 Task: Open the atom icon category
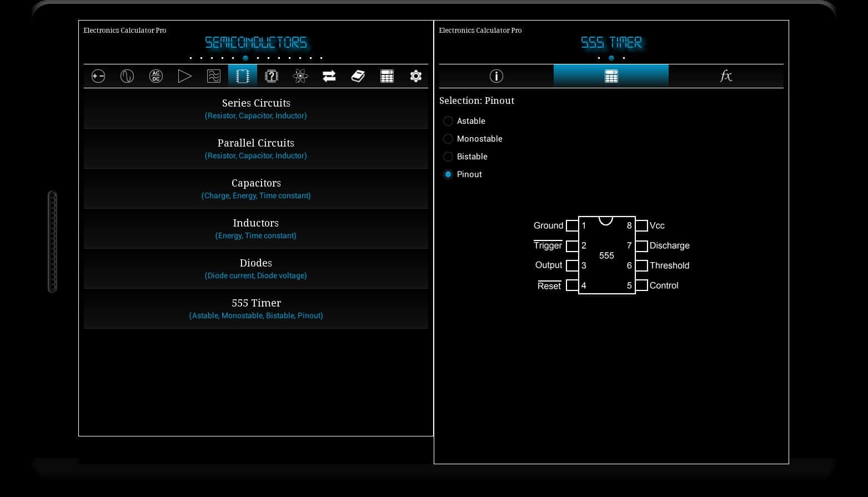click(300, 76)
